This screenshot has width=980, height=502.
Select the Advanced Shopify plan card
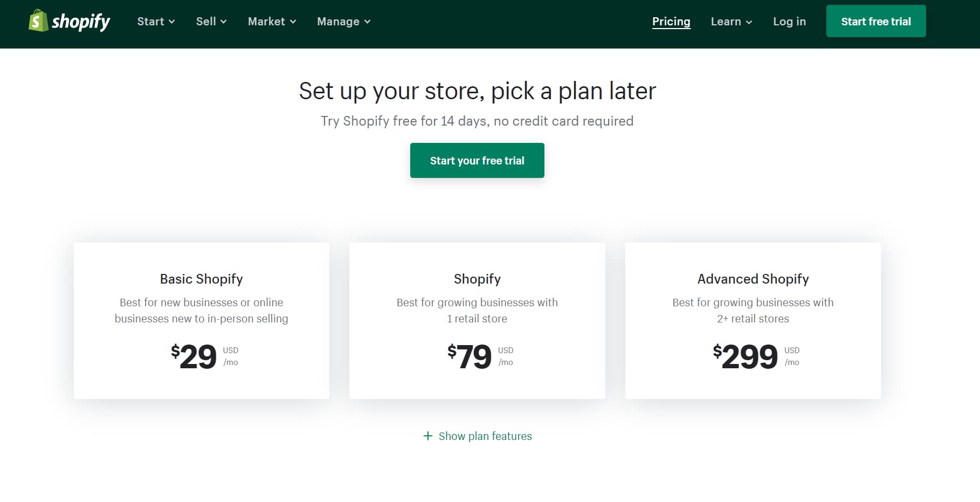tap(753, 321)
